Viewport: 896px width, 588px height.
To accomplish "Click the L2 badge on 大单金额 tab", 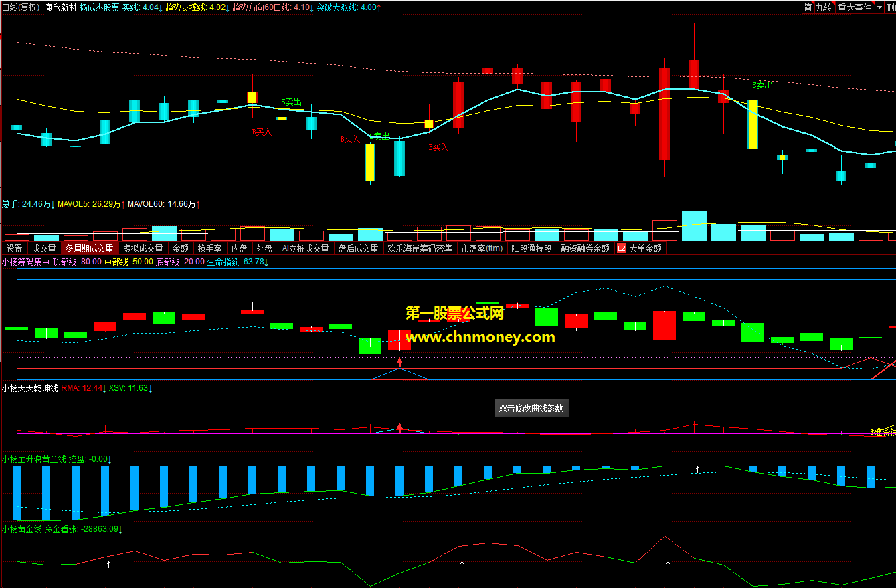I will [x=621, y=248].
